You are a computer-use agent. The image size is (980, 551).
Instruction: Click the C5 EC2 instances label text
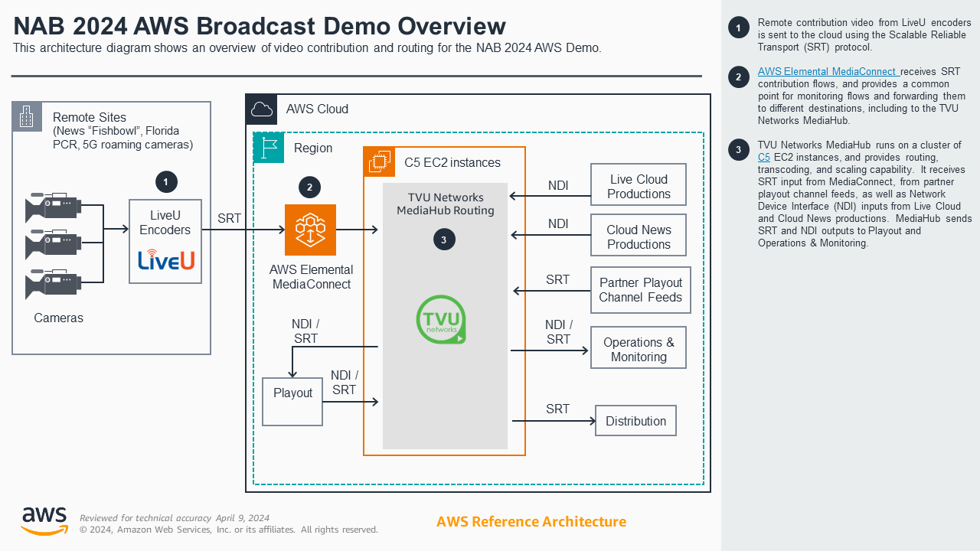pyautogui.click(x=452, y=162)
